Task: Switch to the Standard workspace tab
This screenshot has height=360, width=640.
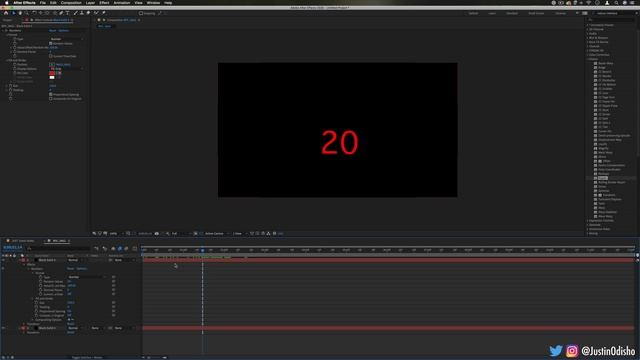Action: coord(512,13)
